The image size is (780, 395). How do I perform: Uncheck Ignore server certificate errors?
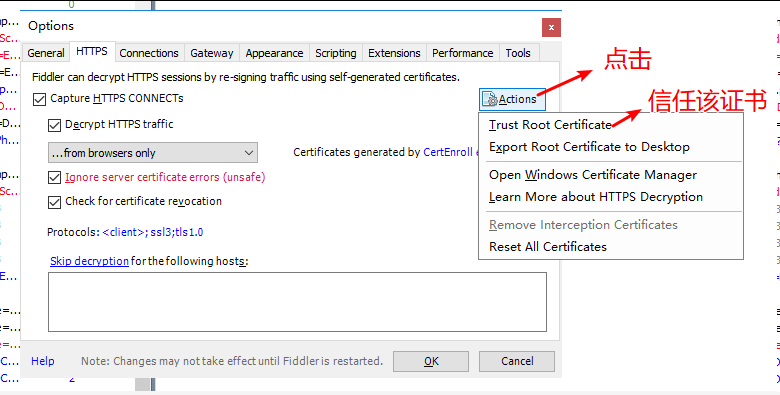[x=54, y=178]
